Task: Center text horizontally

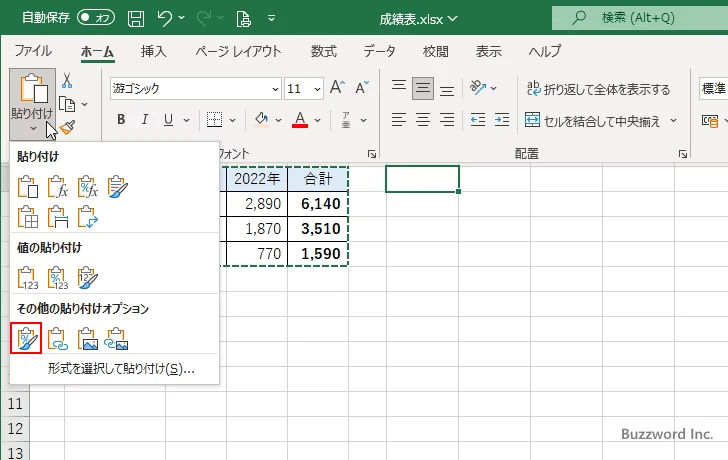Action: (x=422, y=120)
